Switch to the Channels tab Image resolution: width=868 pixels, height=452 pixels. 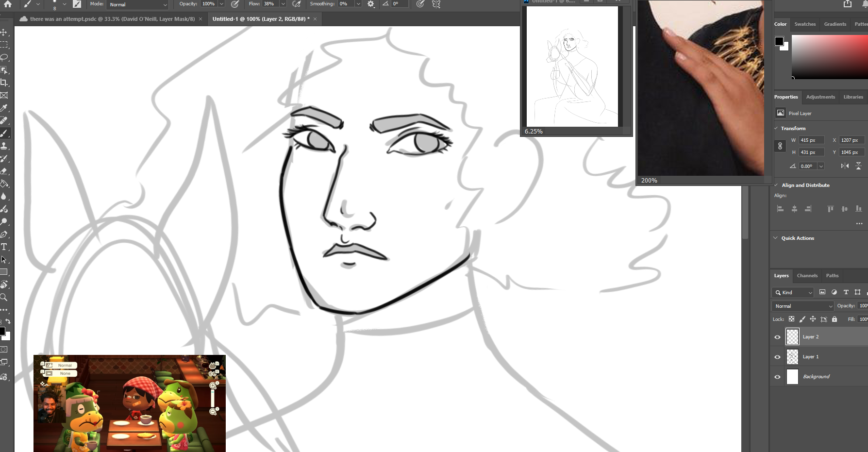tap(807, 275)
